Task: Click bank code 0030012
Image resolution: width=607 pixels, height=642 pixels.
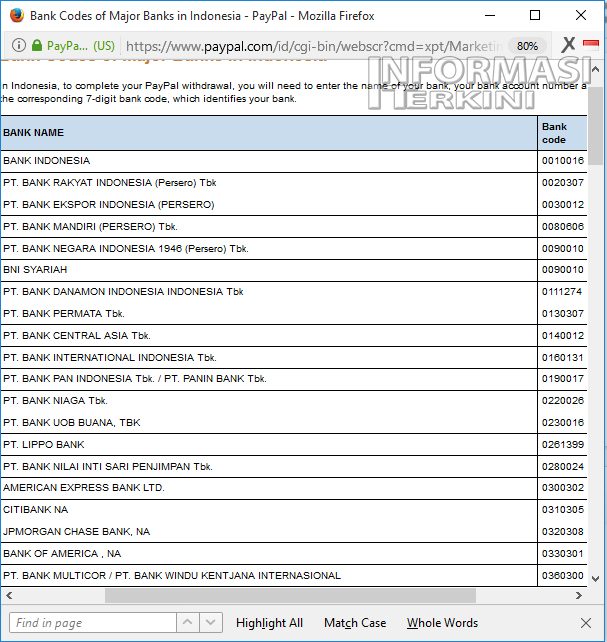Action: tap(563, 205)
